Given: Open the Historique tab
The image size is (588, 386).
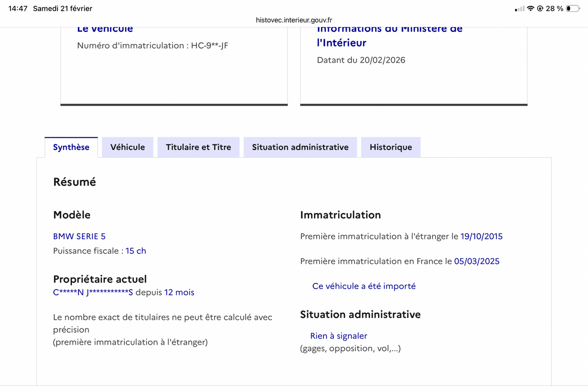Looking at the screenshot, I should point(391,147).
